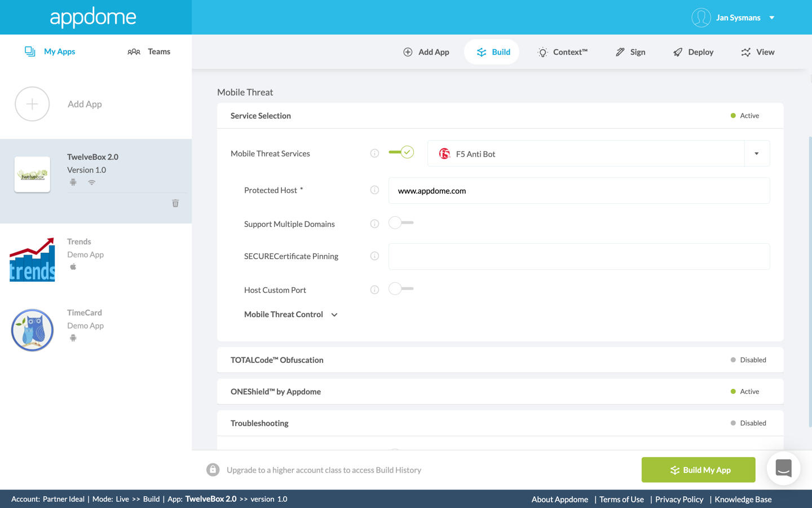812x508 pixels.
Task: Open the Deploy workflow step
Action: (x=693, y=52)
